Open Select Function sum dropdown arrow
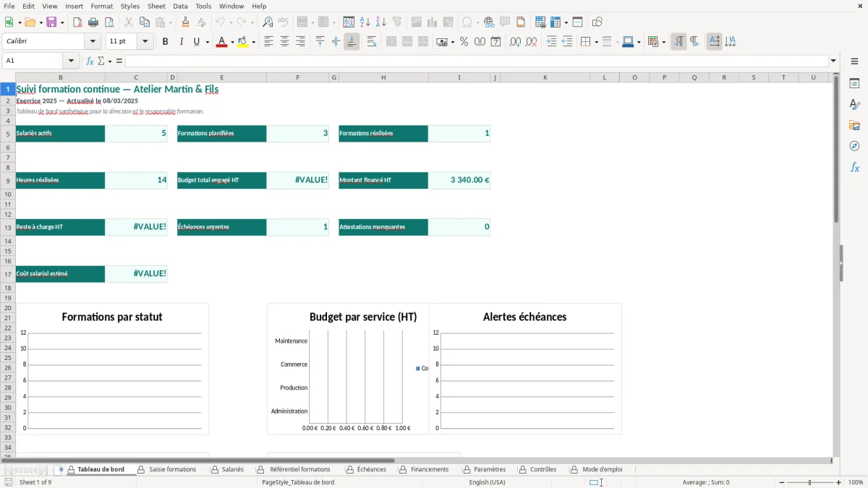The image size is (868, 488). [109, 61]
